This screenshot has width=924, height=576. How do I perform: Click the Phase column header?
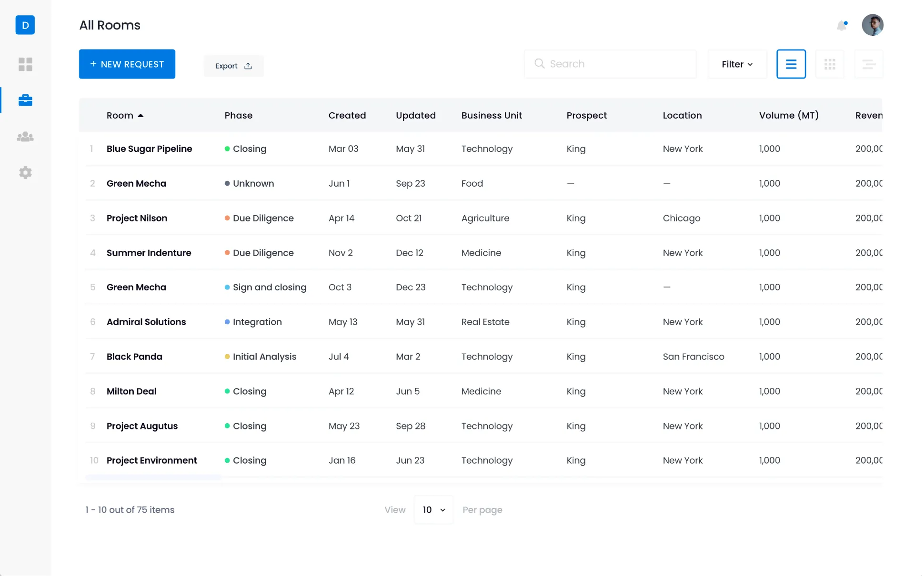tap(238, 116)
